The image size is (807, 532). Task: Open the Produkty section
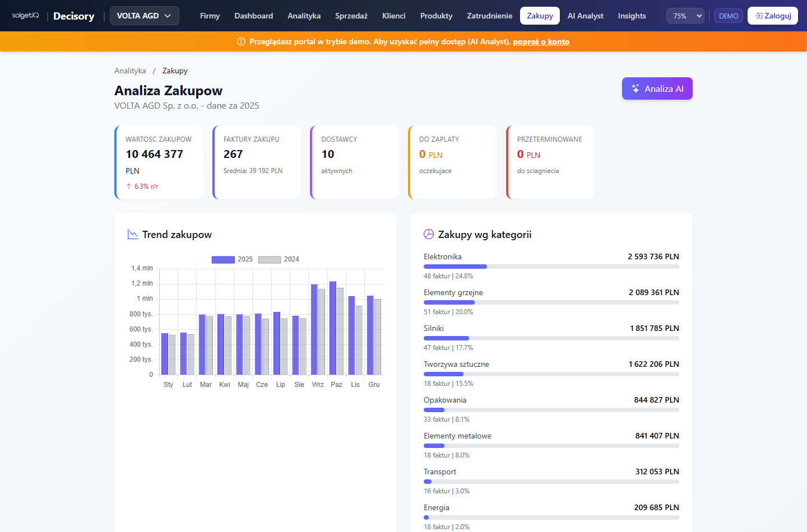436,16
